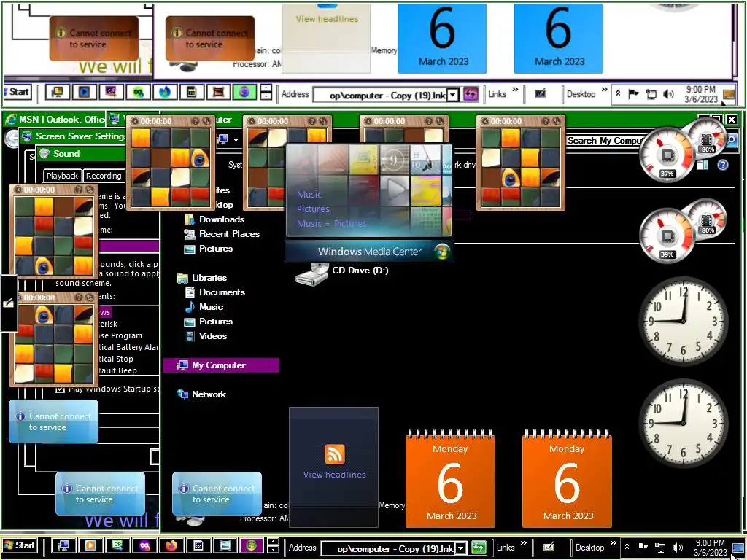Open Address dropdown arrow on upper taskbar
This screenshot has width=747, height=560.
point(453,95)
